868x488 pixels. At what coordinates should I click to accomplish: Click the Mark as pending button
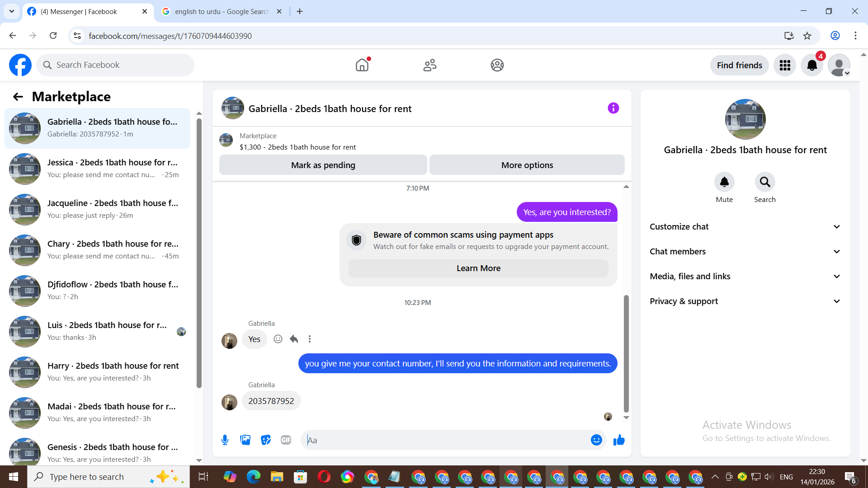[x=323, y=165]
